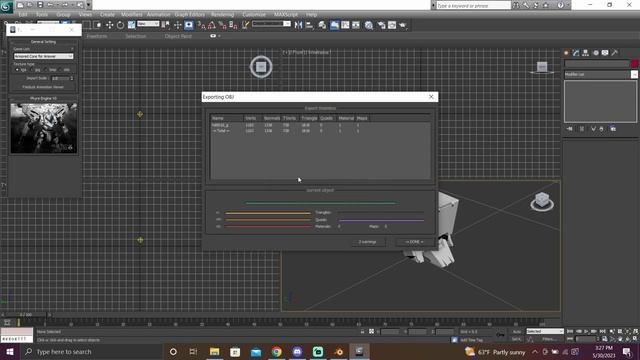Click the Use Pivot Point Center icon
This screenshot has width=640, height=360.
(x=166, y=25)
